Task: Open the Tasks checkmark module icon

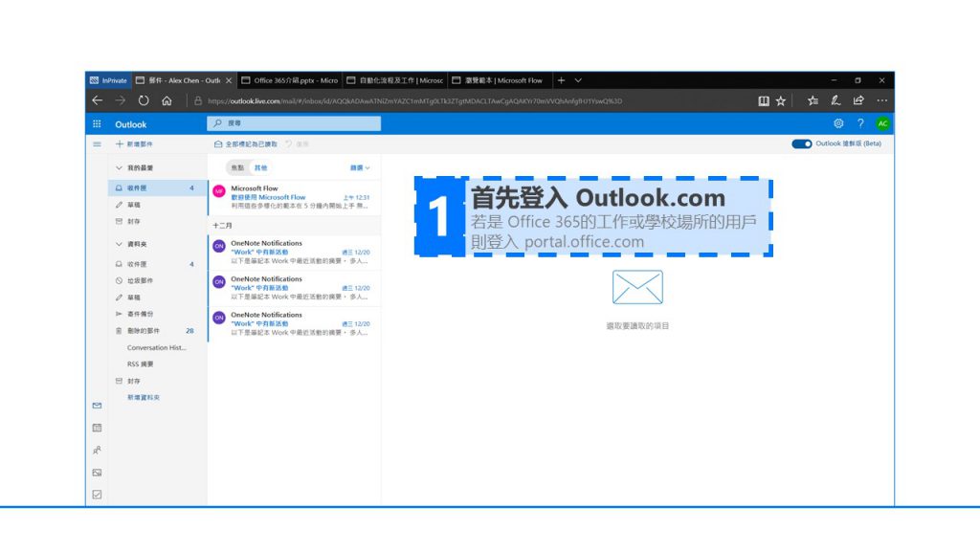Action: click(97, 495)
